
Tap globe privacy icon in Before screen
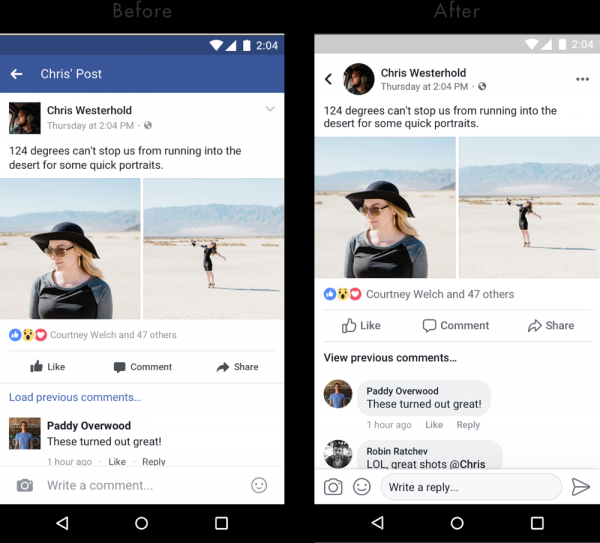148,125
